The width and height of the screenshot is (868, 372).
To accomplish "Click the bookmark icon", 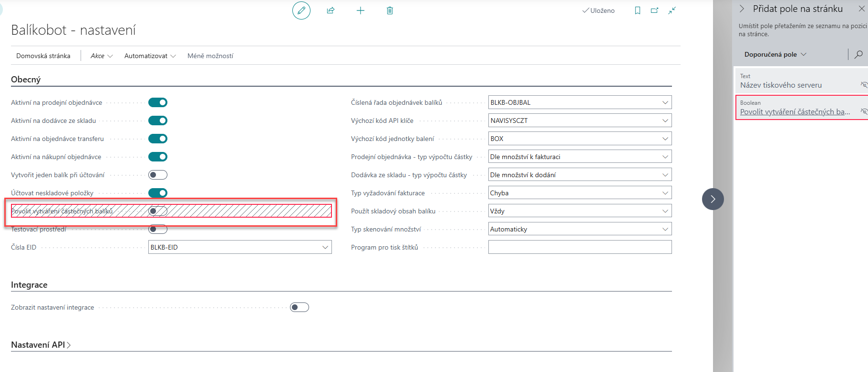I will [637, 10].
